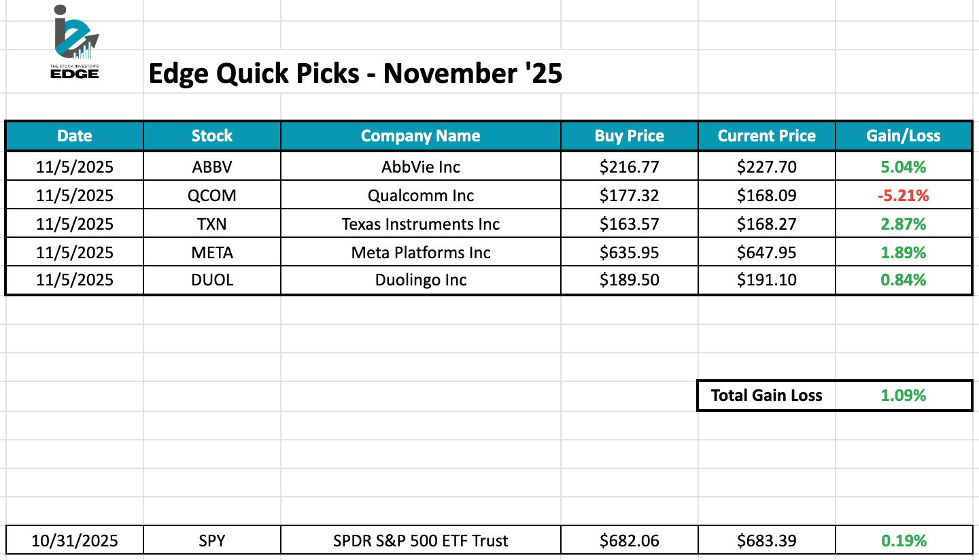Screen dimensions: 979x560
Task: Select the -5.21% loss cell
Action: [x=903, y=196]
